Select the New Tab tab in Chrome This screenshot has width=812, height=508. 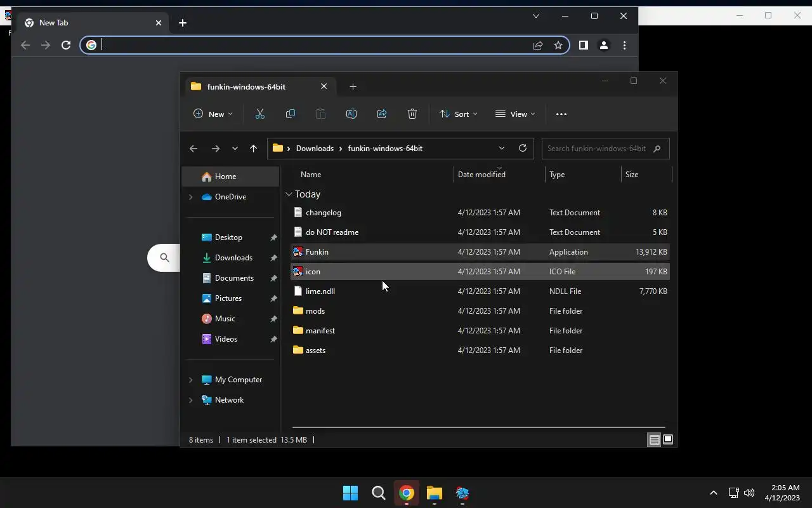coord(94,23)
